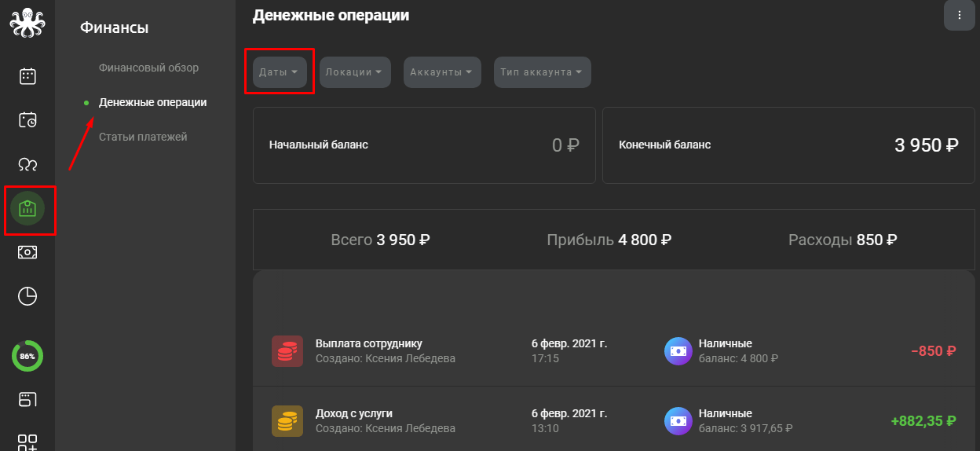Select Денежные операции menu item
Image resolution: width=980 pixels, height=451 pixels.
[153, 102]
